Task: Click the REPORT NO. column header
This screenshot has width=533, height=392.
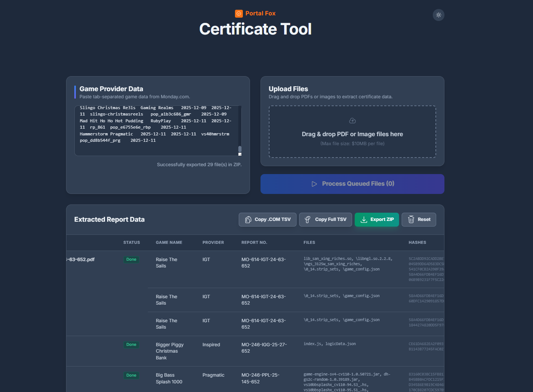Action: point(254,243)
